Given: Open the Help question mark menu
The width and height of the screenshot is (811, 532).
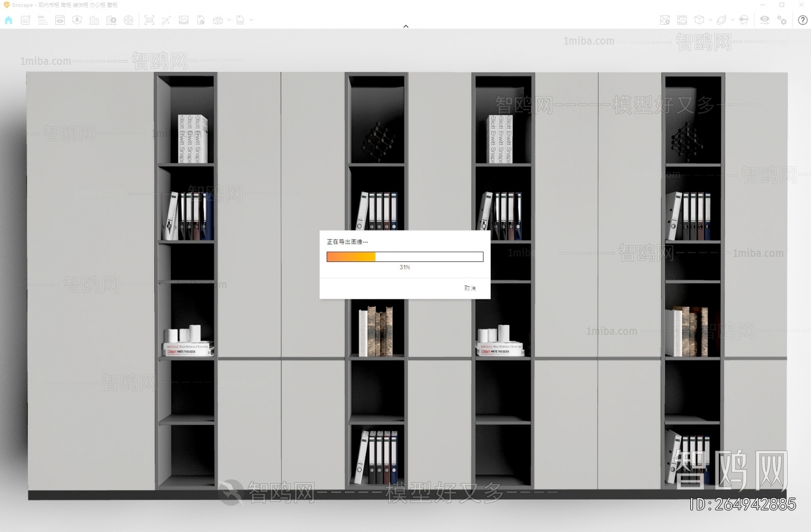Looking at the screenshot, I should [802, 20].
